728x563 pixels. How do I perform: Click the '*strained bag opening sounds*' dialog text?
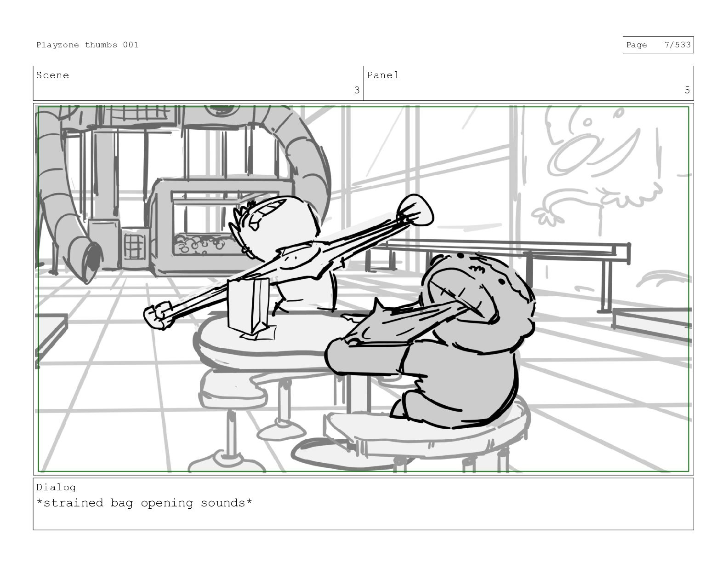(144, 503)
